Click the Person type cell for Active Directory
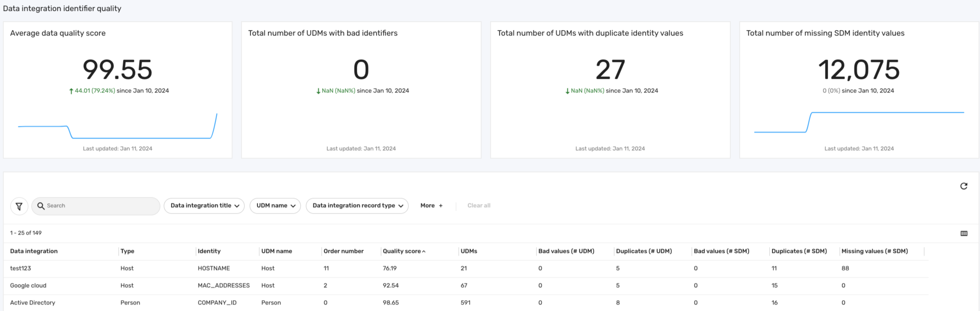The width and height of the screenshot is (980, 311). click(130, 303)
